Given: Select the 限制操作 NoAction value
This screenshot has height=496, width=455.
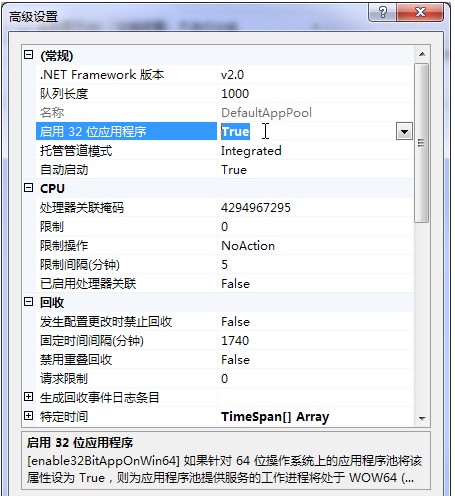Looking at the screenshot, I should [248, 246].
